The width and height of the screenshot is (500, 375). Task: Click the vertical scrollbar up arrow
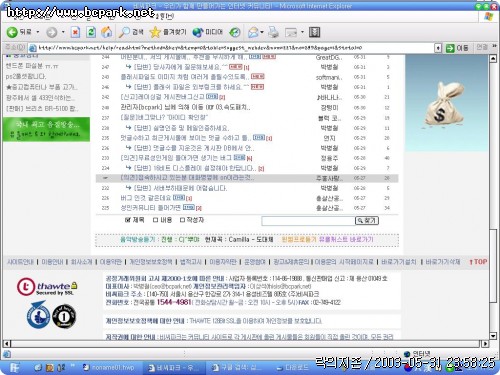pyautogui.click(x=493, y=59)
